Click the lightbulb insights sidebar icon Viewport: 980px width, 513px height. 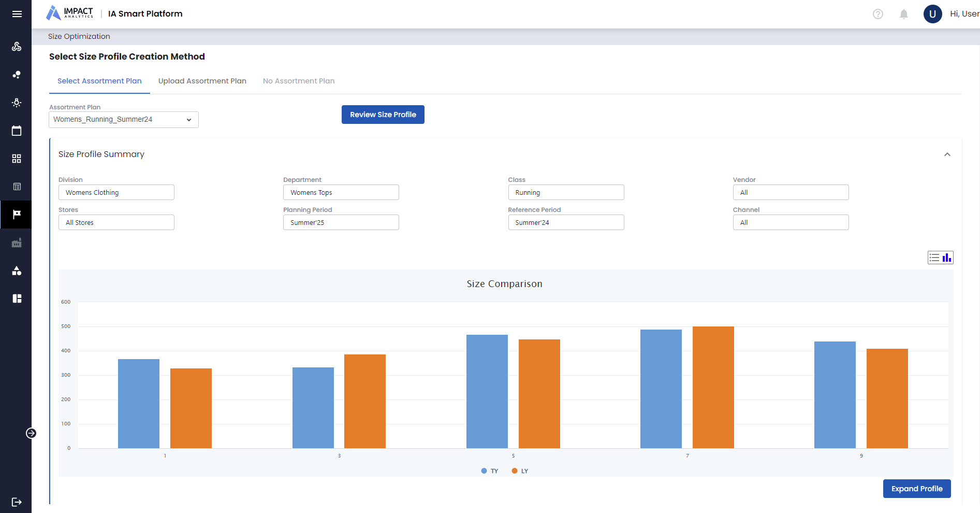[x=17, y=103]
